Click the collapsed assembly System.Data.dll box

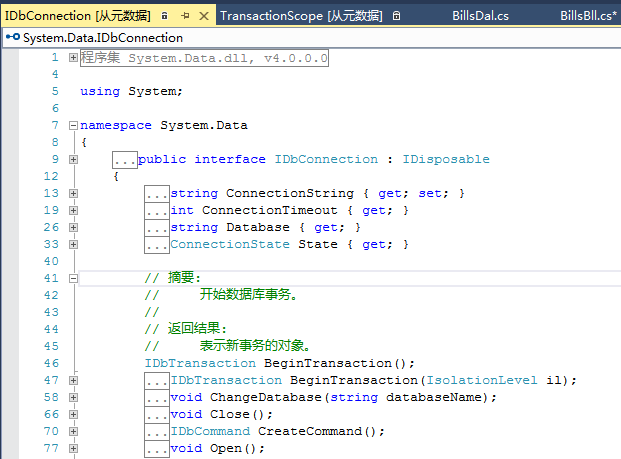click(x=204, y=58)
